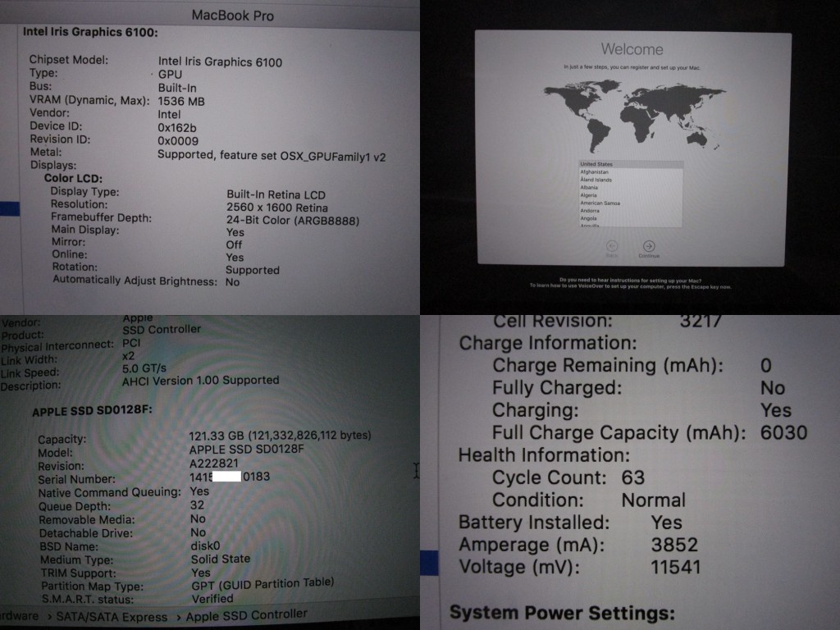Select United States in the country list
840x630 pixels.
pyautogui.click(x=631, y=164)
